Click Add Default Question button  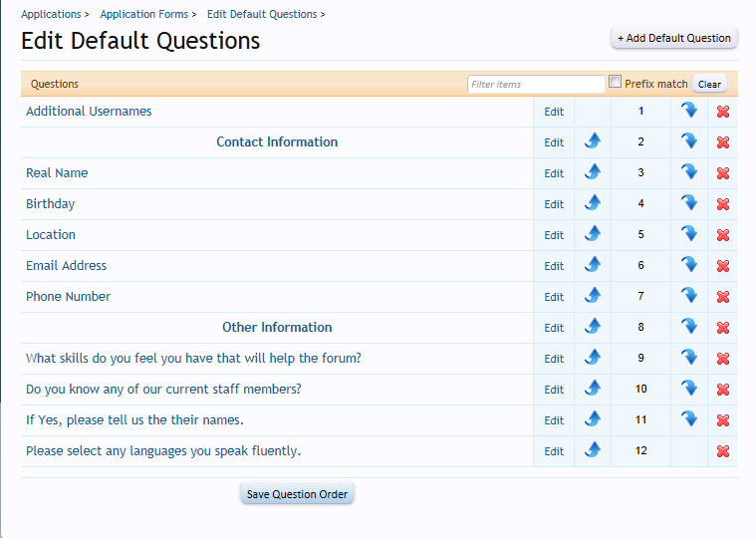tap(674, 38)
